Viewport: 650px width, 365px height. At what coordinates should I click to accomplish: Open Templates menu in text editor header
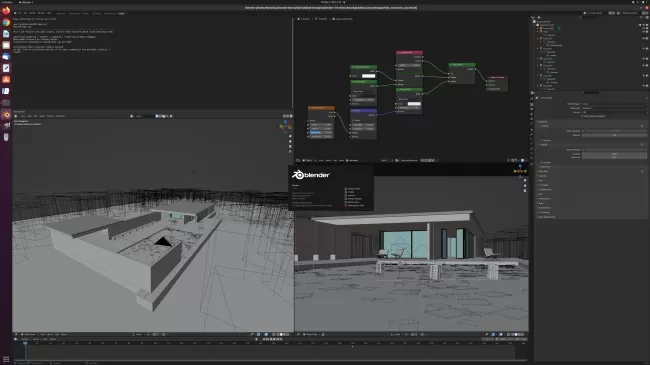pyautogui.click(x=61, y=116)
